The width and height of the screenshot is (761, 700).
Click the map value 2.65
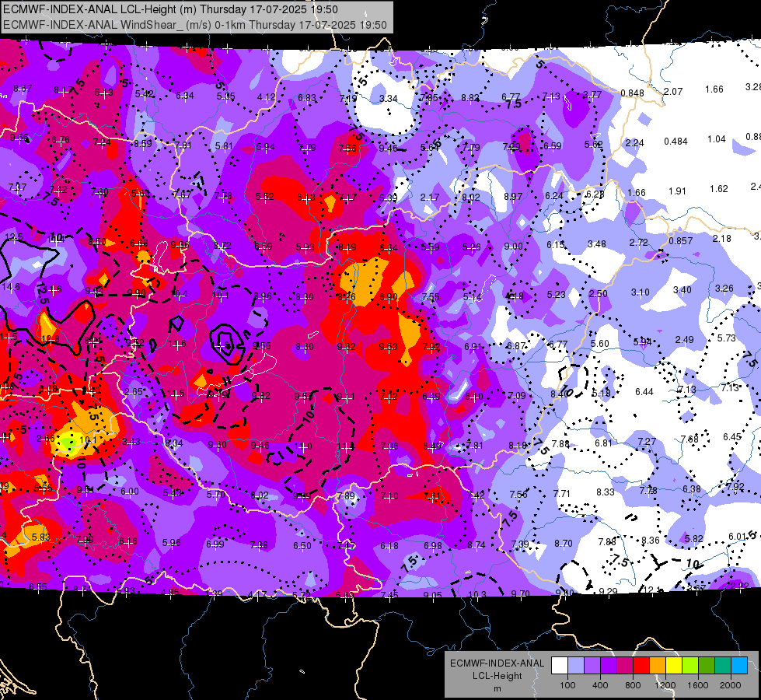134,391
